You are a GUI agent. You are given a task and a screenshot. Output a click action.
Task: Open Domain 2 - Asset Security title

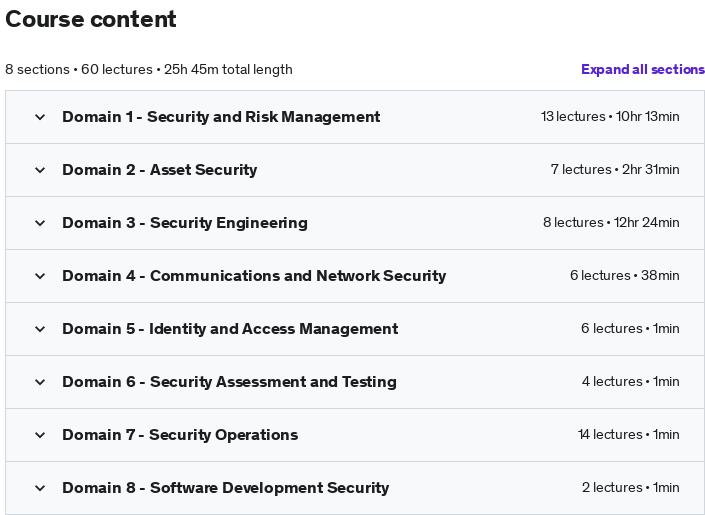tap(160, 170)
